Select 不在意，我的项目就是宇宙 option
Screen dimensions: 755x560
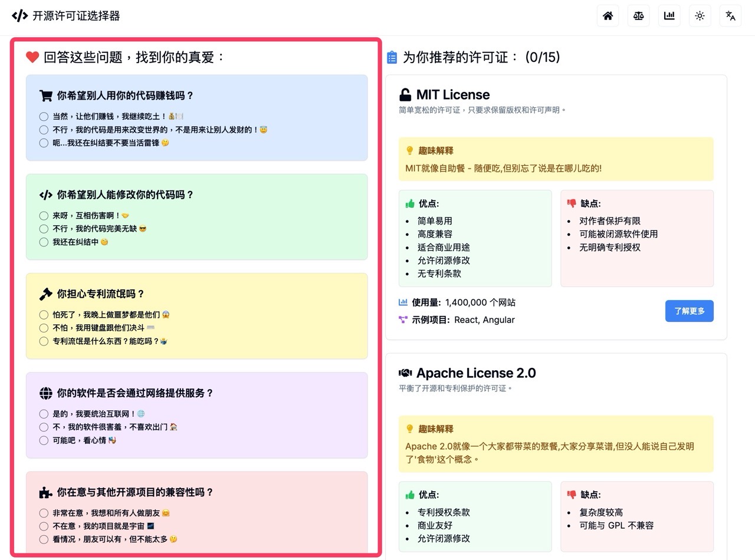[44, 526]
